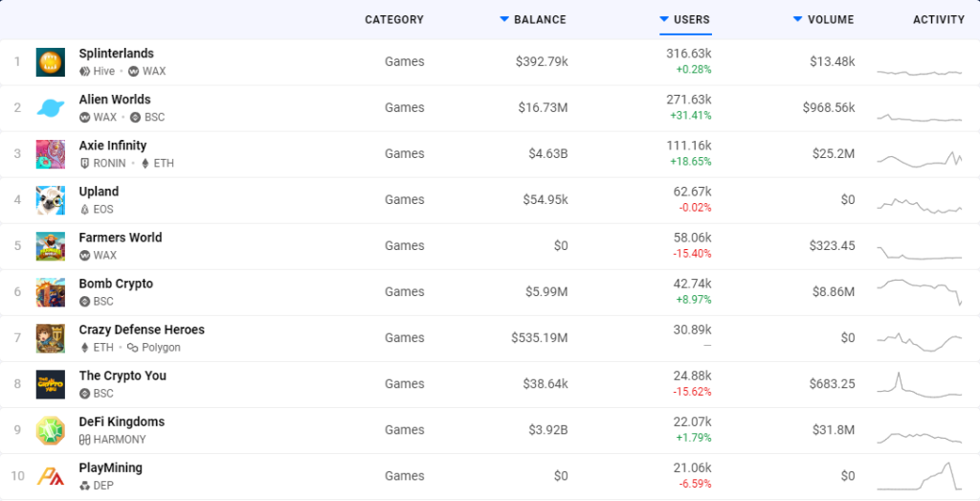Open The Crypto You icon
This screenshot has width=980, height=501.
tap(50, 385)
